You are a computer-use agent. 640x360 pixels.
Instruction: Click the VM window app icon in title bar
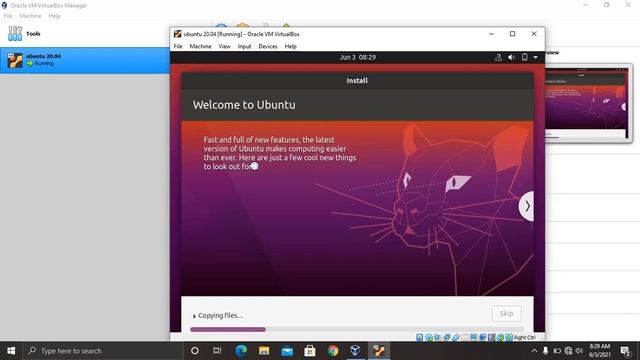point(178,34)
